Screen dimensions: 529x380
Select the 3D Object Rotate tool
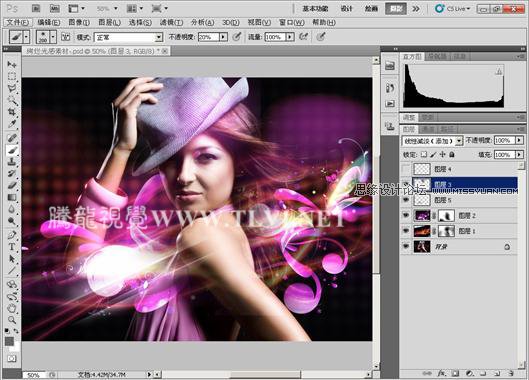pyautogui.click(x=12, y=284)
